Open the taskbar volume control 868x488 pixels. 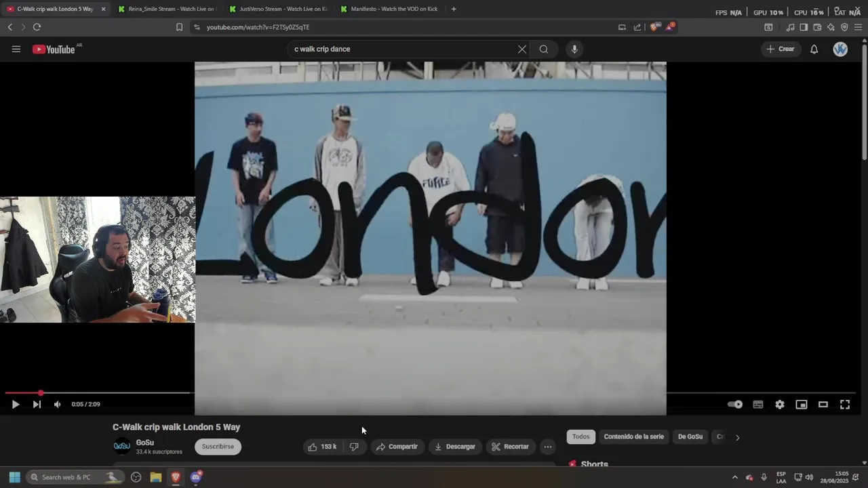click(809, 477)
